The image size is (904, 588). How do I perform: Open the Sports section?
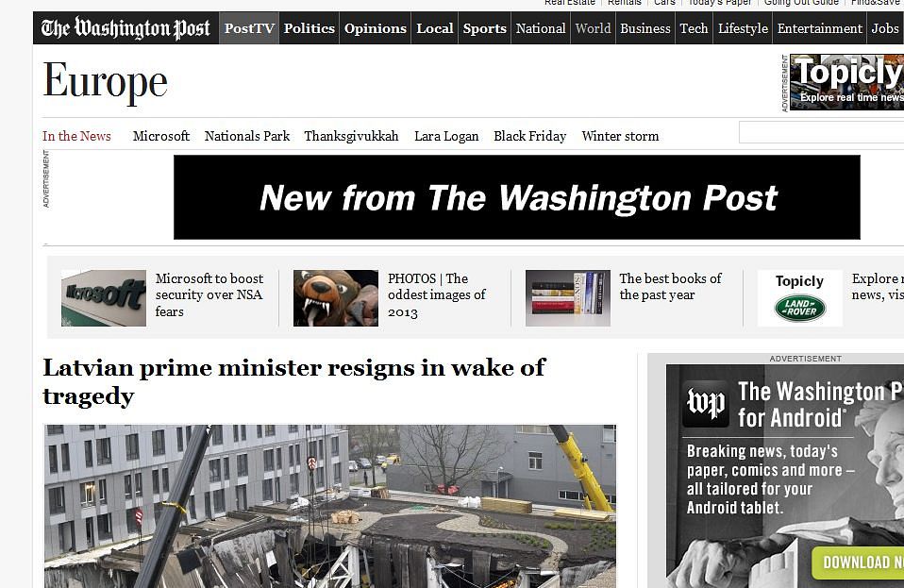484,28
